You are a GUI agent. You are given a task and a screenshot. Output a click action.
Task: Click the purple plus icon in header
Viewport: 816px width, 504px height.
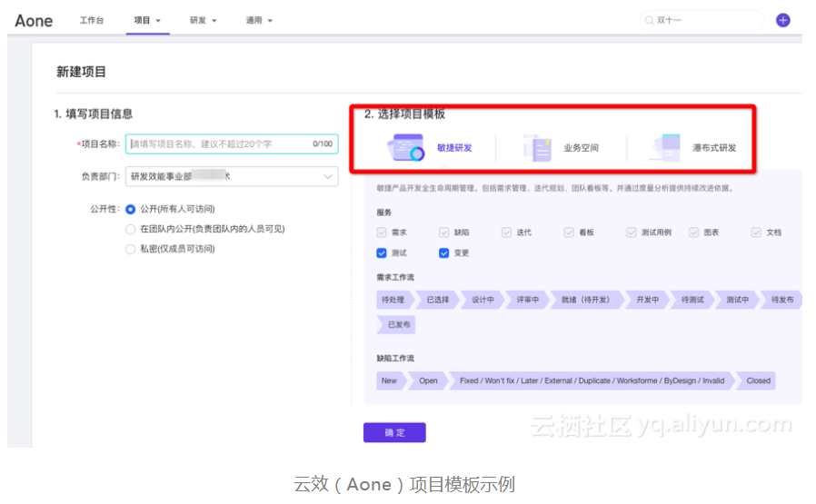(x=782, y=20)
